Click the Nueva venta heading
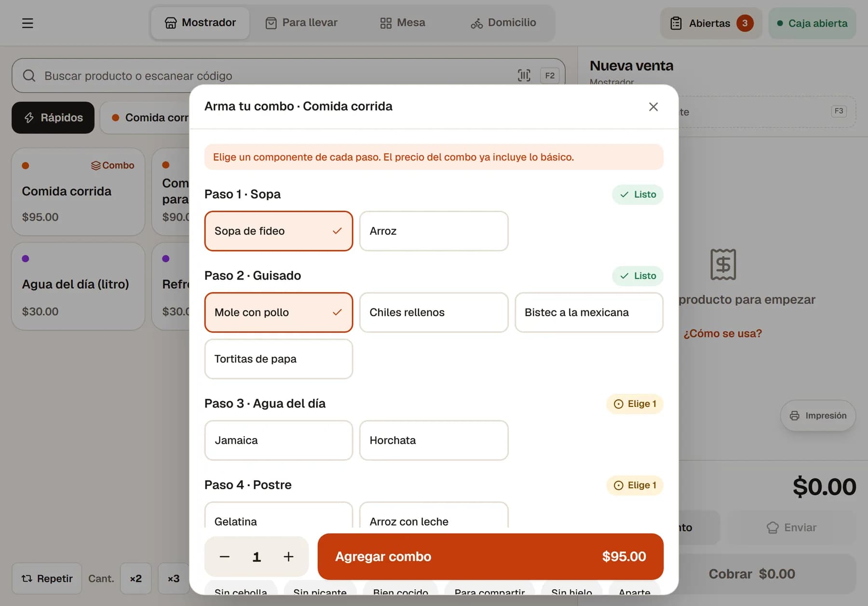The width and height of the screenshot is (868, 606). click(x=631, y=66)
